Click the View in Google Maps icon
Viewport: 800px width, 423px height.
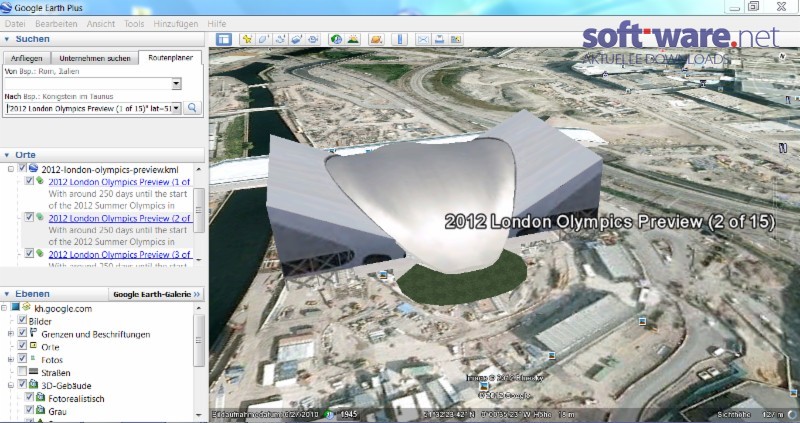tap(456, 39)
